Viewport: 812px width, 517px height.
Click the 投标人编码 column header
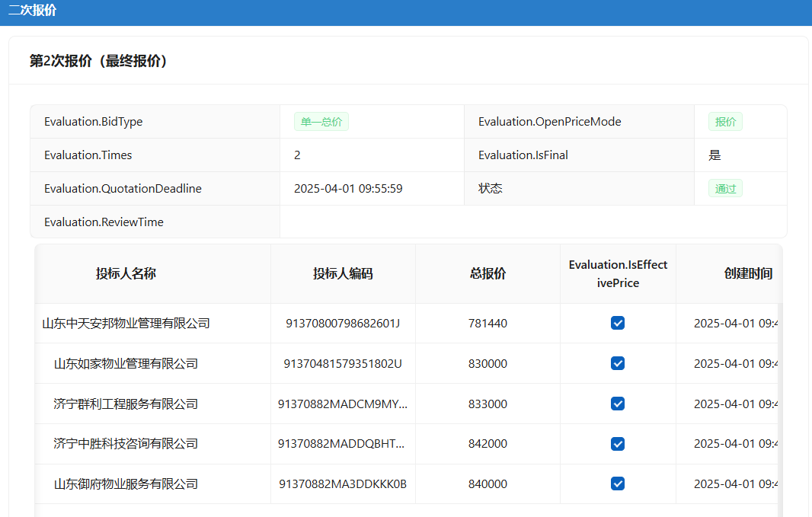[343, 273]
